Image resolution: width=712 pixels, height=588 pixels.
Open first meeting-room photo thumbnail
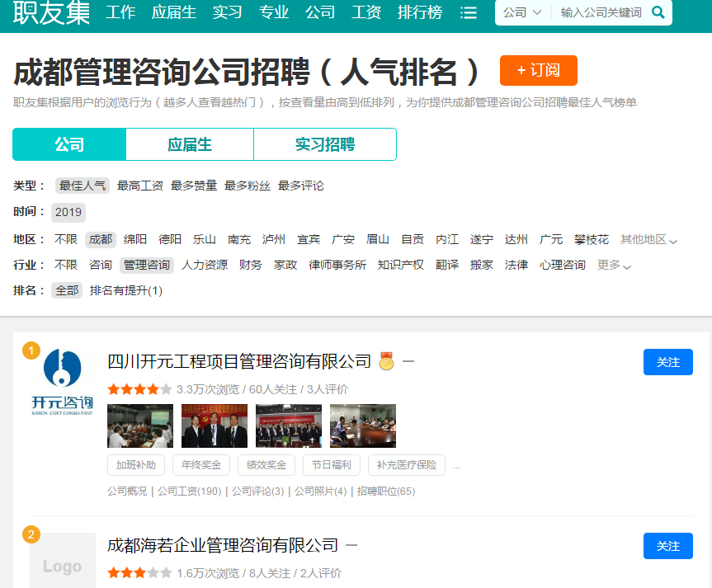pos(140,426)
